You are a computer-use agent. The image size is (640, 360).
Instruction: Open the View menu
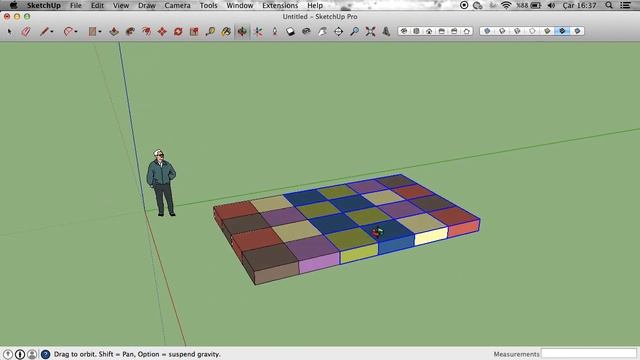tap(121, 5)
